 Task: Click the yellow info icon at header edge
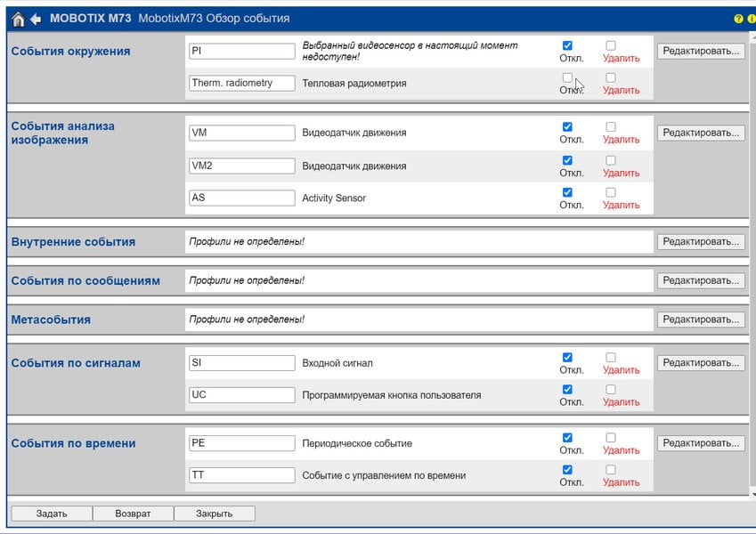pyautogui.click(x=752, y=19)
